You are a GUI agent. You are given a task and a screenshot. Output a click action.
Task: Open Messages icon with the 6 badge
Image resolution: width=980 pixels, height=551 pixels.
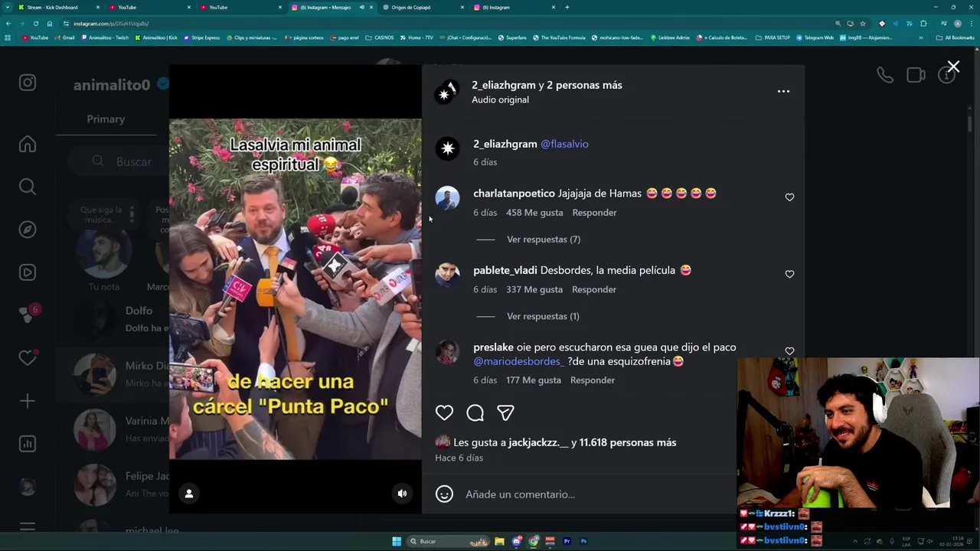(x=28, y=315)
